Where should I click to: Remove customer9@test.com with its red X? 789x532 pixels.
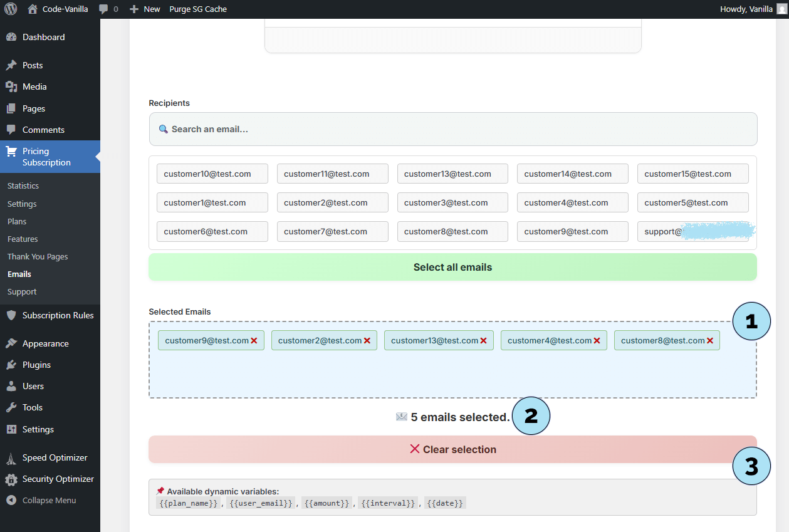coord(254,341)
